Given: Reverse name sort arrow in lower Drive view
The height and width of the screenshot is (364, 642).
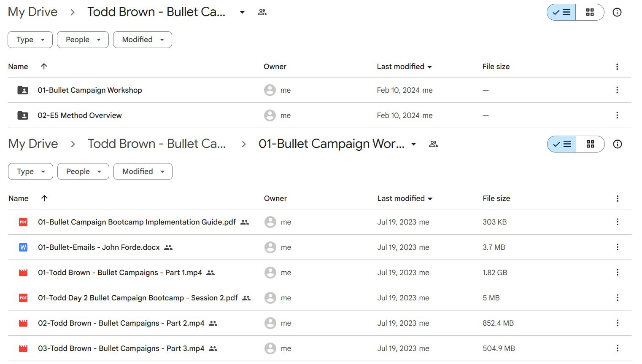Looking at the screenshot, I should pos(44,198).
